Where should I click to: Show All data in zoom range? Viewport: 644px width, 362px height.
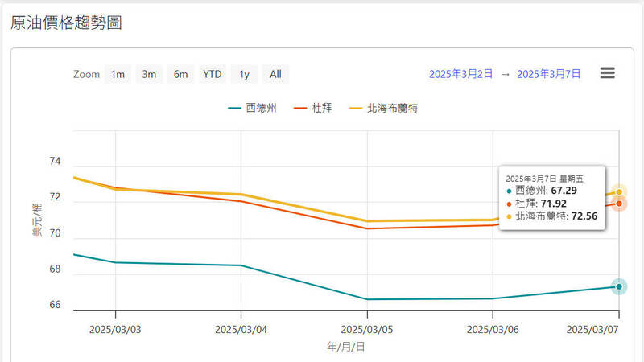(275, 74)
